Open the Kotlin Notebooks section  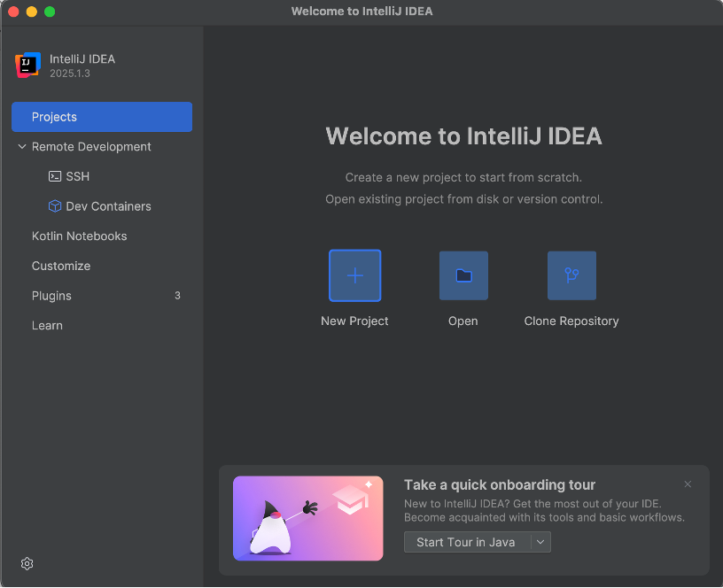pos(80,236)
